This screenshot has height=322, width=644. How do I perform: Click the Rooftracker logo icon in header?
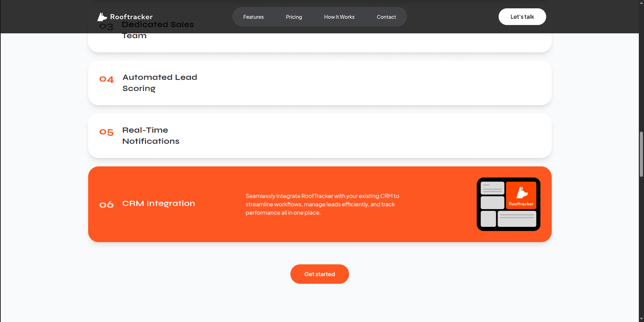[x=102, y=17]
